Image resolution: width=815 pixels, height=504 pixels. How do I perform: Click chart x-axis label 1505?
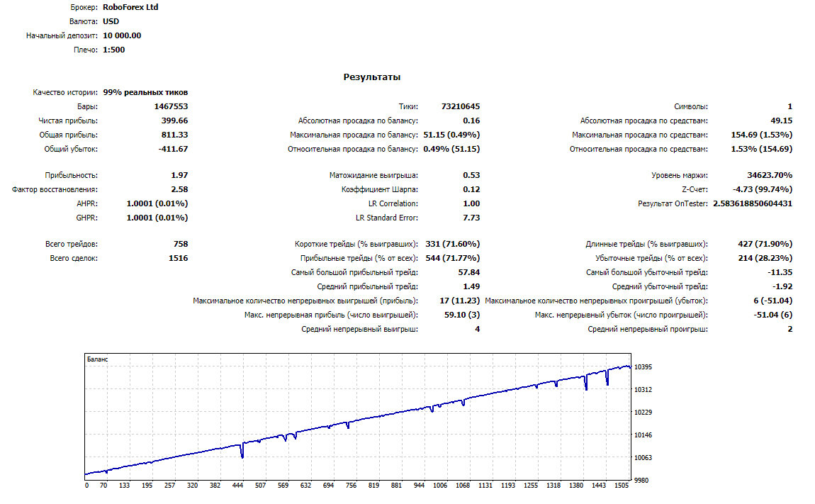coord(621,486)
